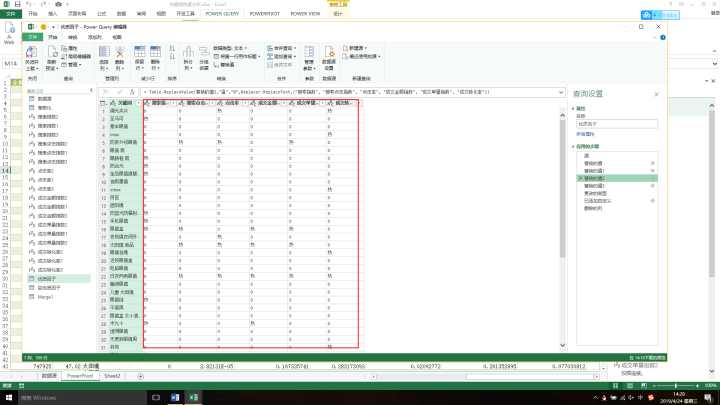Image resolution: width=720 pixels, height=405 pixels.
Task: Open Recent Sources dropdown in ribbon
Action: click(361, 56)
